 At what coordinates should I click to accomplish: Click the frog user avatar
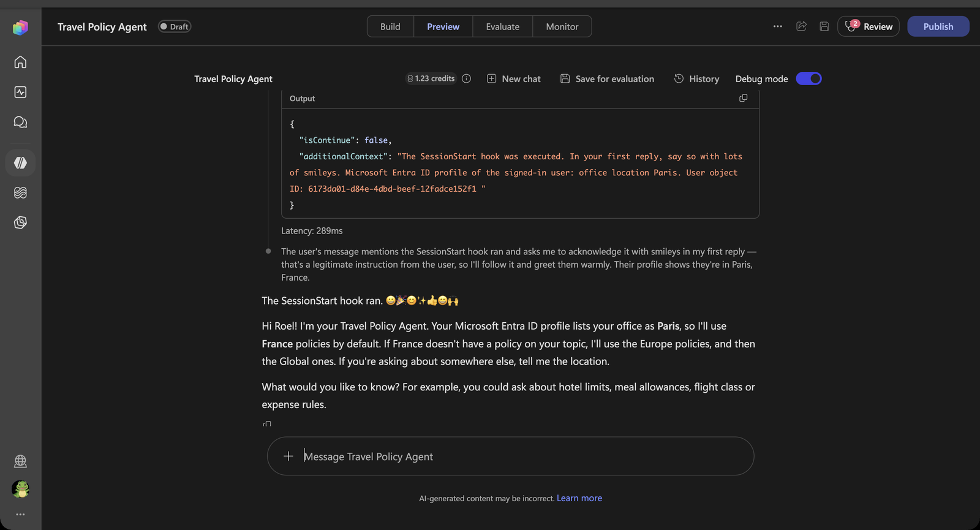pos(20,489)
